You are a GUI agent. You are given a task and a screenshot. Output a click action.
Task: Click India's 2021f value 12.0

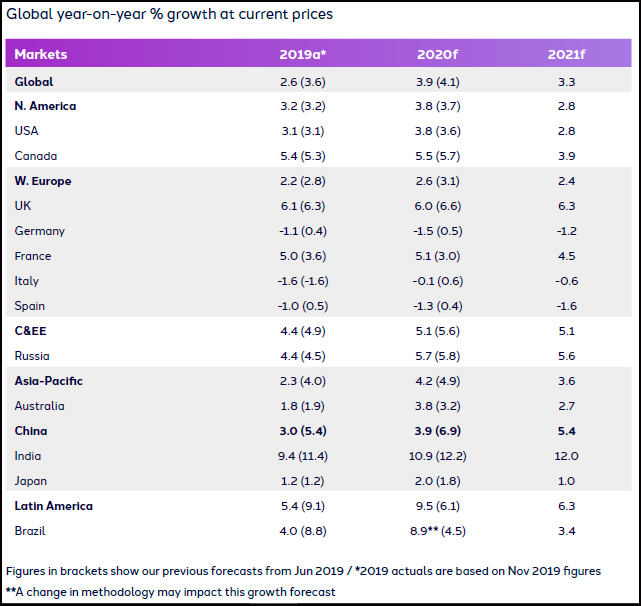(566, 456)
